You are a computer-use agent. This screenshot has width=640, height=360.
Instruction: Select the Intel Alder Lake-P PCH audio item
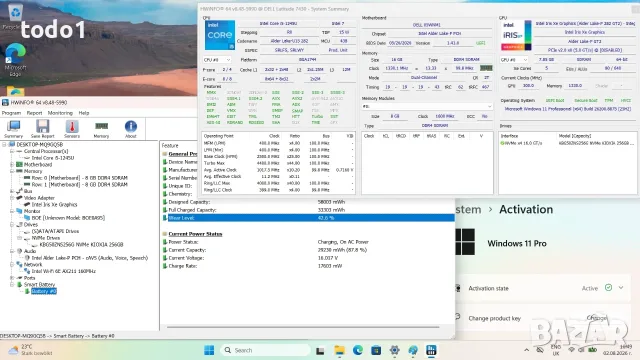pos(89,258)
